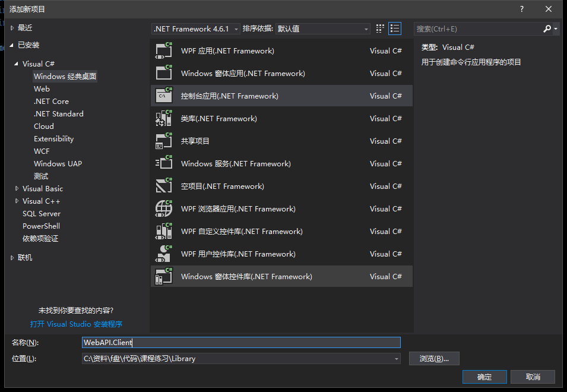Select the WPF 浏览器应用(.NET Framework) template name
Screen dimensions: 567x392
click(238, 209)
